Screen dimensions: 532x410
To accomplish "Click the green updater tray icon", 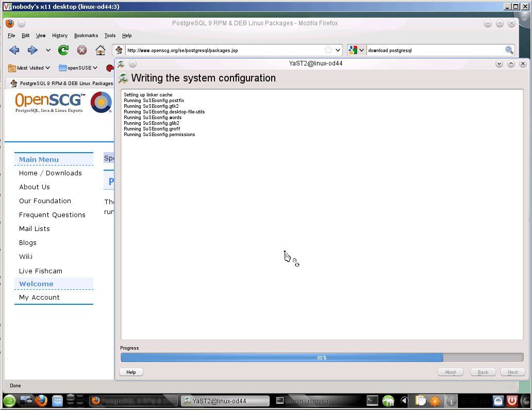I will [x=388, y=401].
